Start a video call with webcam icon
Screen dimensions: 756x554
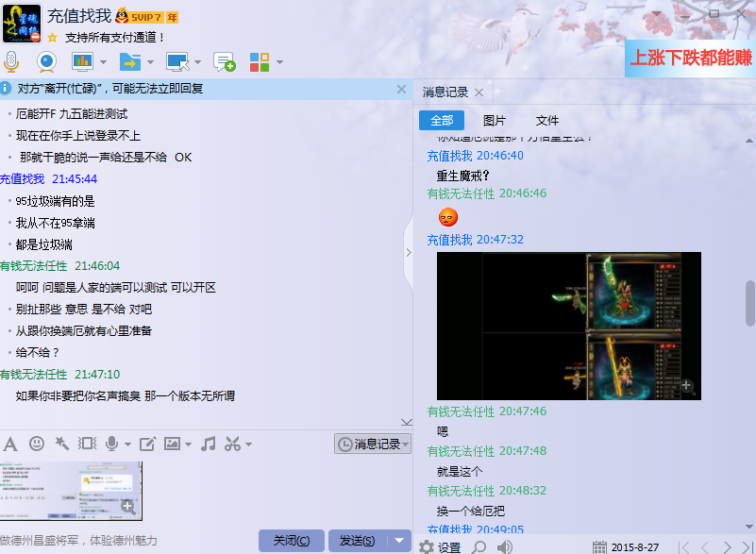(x=46, y=62)
